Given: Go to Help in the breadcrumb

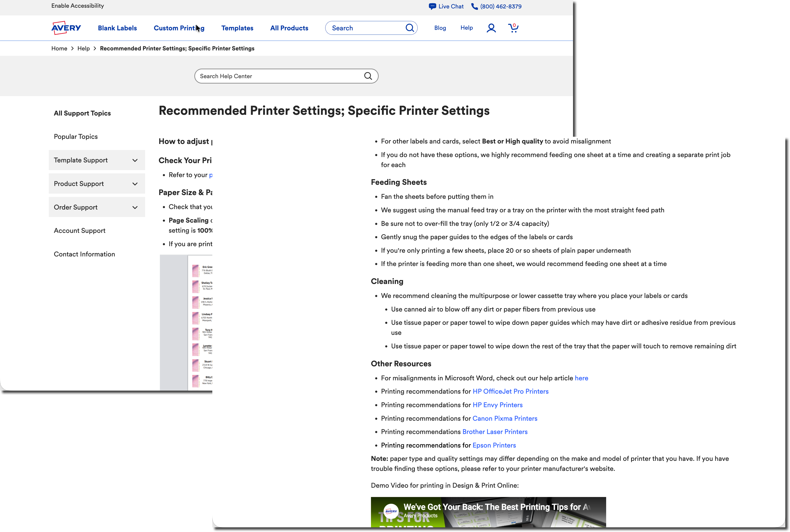Looking at the screenshot, I should (x=84, y=49).
